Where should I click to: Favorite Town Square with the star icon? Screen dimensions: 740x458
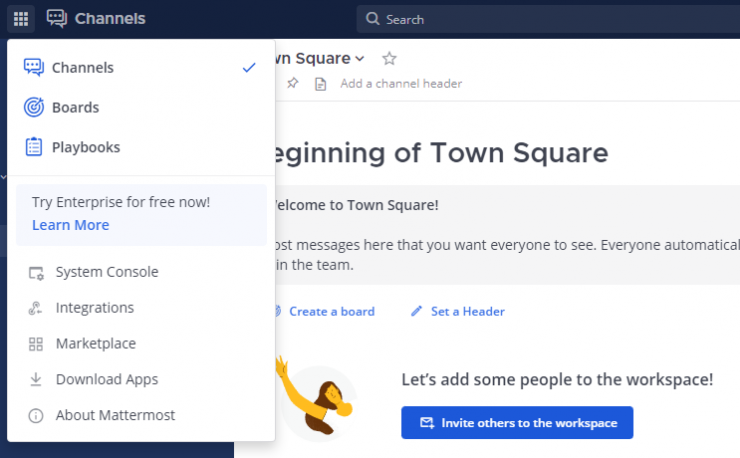point(389,59)
